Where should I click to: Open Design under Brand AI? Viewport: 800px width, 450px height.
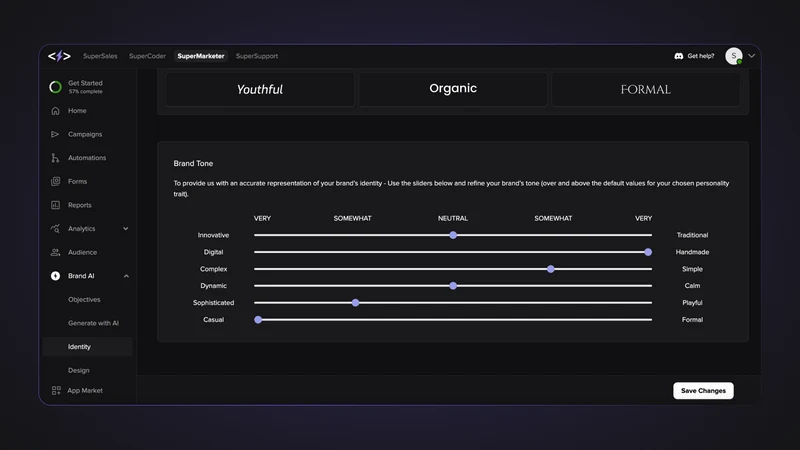79,370
